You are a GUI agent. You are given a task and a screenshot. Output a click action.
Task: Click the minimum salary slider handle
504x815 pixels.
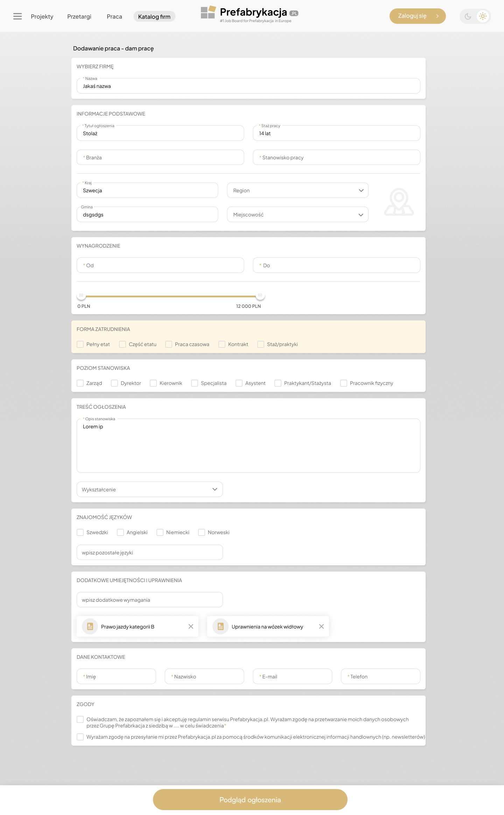81,296
